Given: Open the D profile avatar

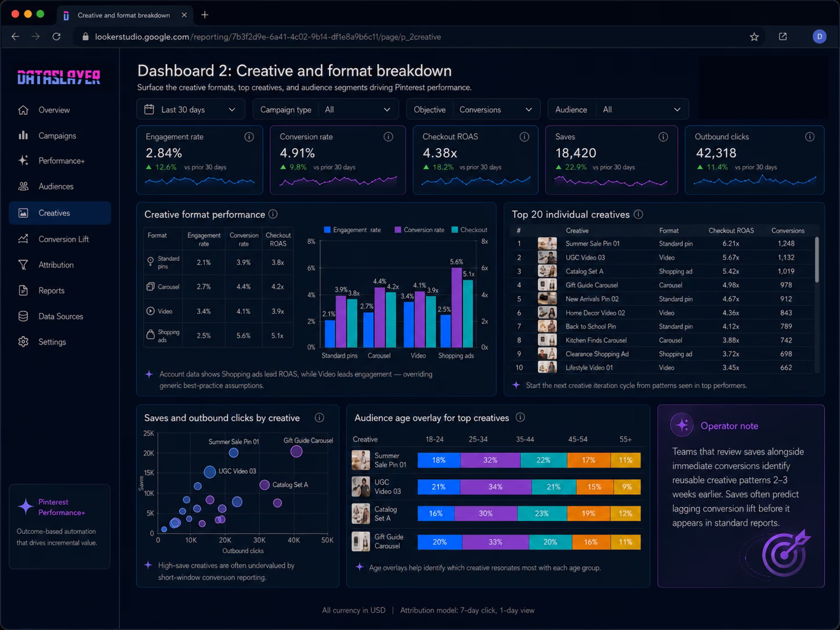Looking at the screenshot, I should click(x=819, y=37).
